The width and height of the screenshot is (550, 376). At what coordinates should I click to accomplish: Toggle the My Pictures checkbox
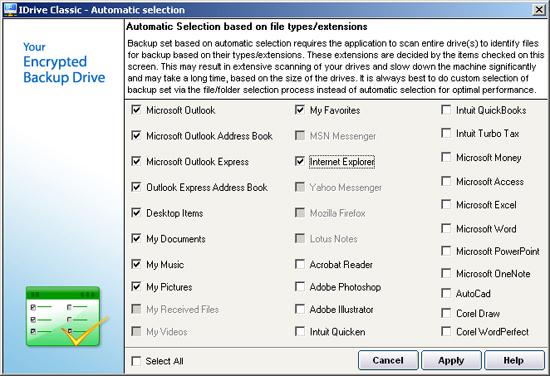[x=136, y=287]
